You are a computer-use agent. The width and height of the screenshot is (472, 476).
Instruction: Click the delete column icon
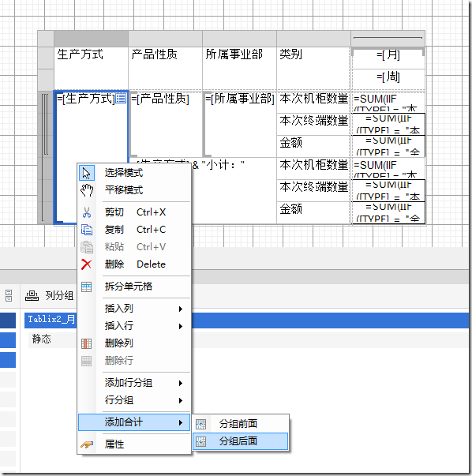pyautogui.click(x=87, y=343)
